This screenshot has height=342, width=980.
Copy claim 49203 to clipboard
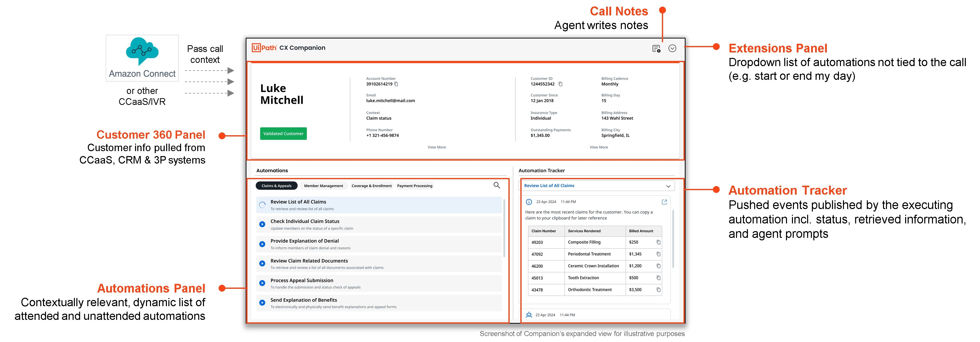[659, 242]
